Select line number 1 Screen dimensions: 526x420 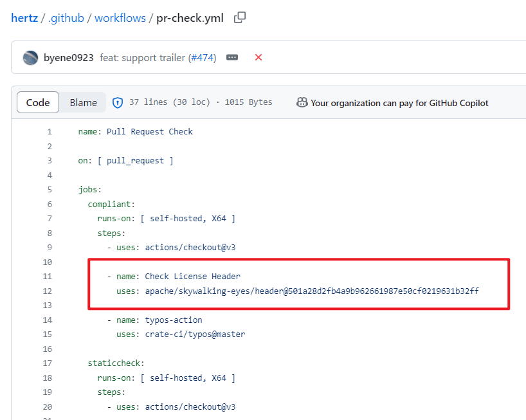[50, 131]
